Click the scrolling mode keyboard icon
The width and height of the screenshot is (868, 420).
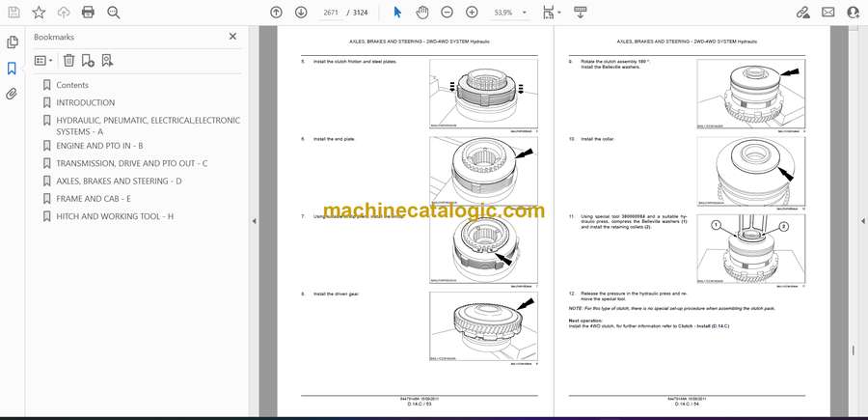[x=581, y=13]
